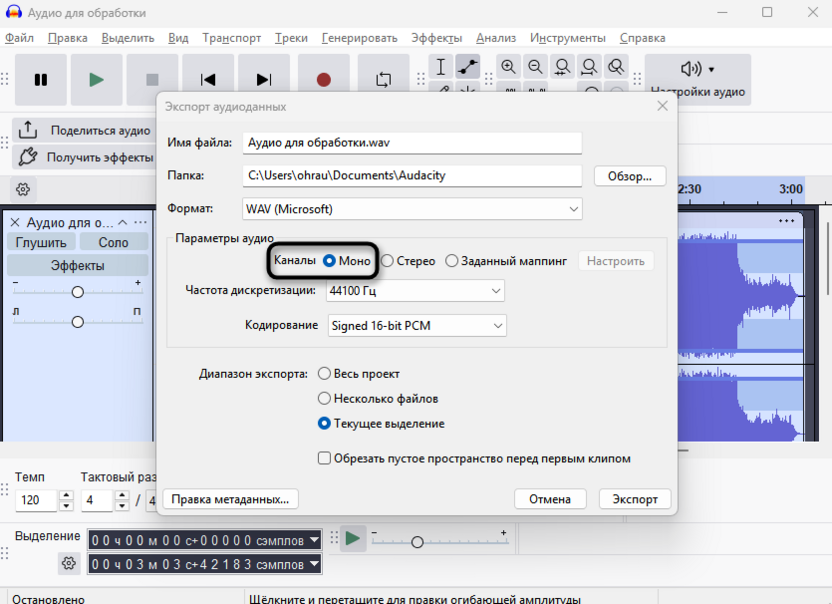Click the track Эффекты button
832x604 pixels.
click(77, 265)
